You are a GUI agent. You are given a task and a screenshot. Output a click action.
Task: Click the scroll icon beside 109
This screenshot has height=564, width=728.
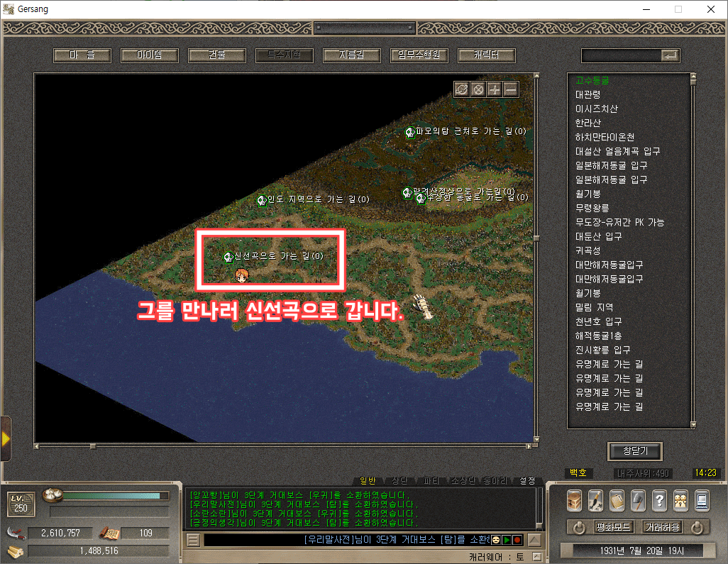(109, 533)
